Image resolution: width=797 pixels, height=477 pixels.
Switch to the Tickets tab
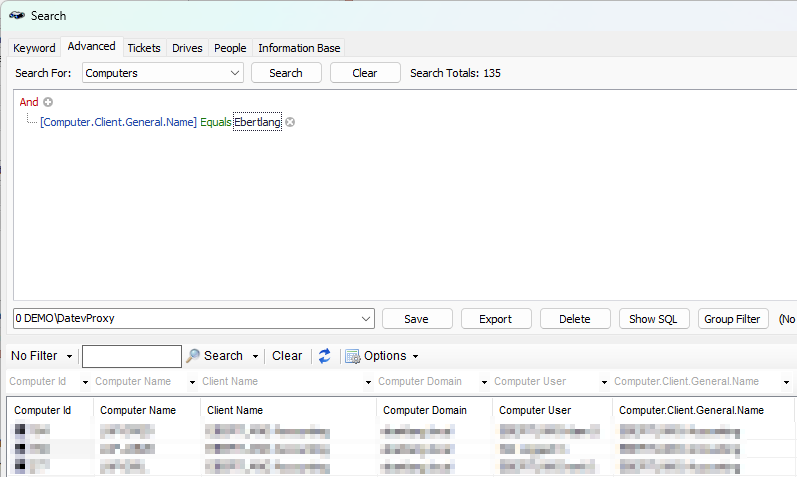(144, 48)
